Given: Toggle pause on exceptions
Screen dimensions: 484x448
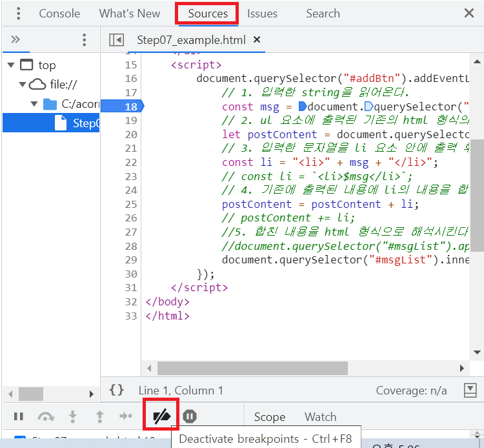Looking at the screenshot, I should pos(190,416).
